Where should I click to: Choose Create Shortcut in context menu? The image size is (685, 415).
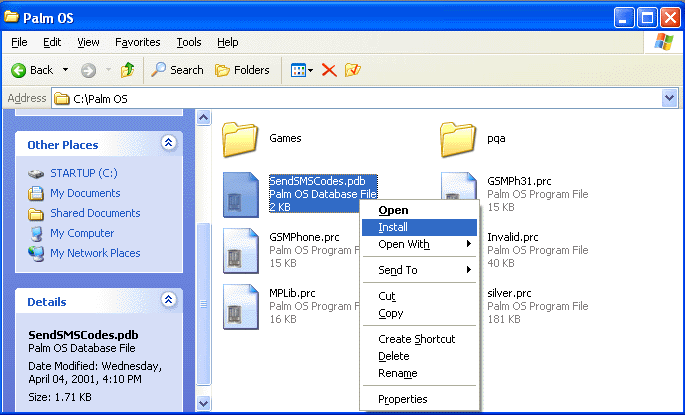[419, 339]
